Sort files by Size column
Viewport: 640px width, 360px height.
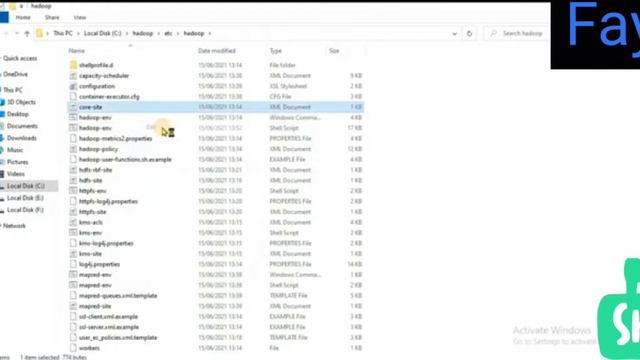(334, 51)
